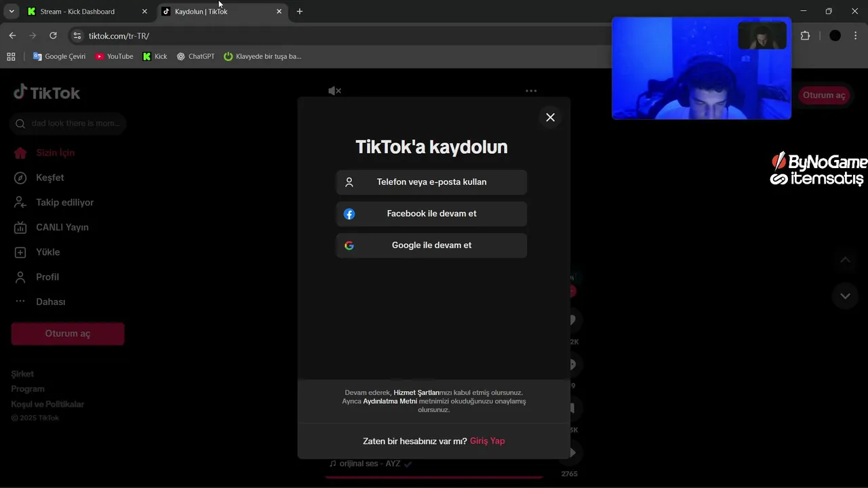
Task: Toggle video mute speaker icon
Action: click(x=334, y=91)
